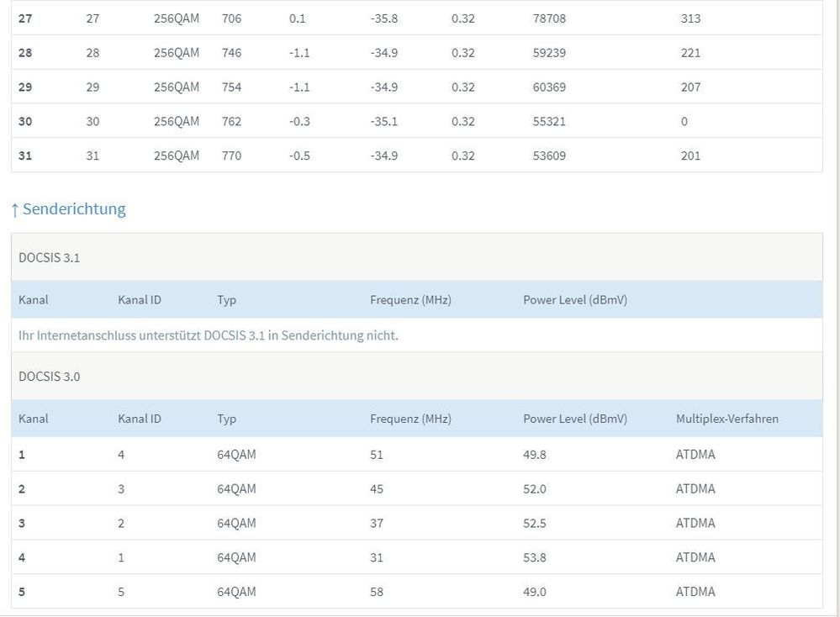Viewport: 840px width, 617px height.
Task: Click power level -0.5 in row 31
Action: click(x=299, y=156)
